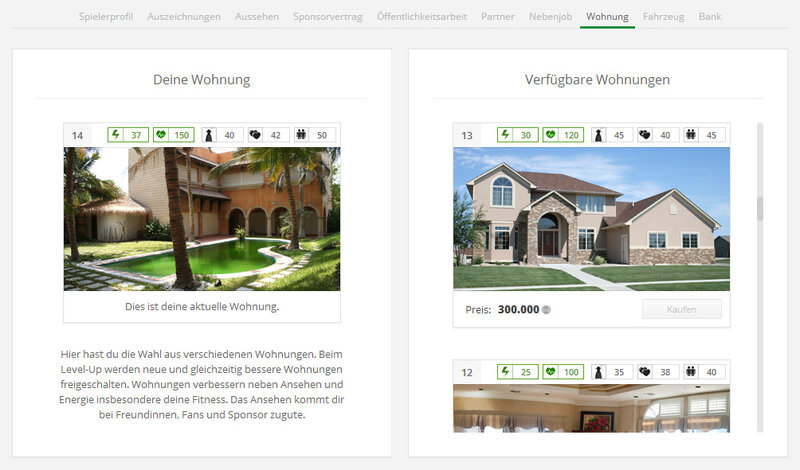This screenshot has width=800, height=470.
Task: Click the heart fitness icon showing 120
Action: pyautogui.click(x=552, y=135)
